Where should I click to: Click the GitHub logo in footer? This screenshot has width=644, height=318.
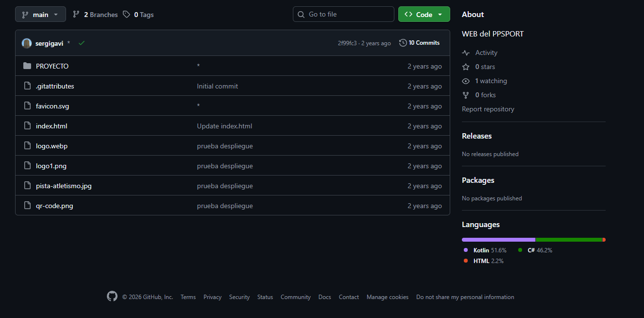click(x=112, y=297)
